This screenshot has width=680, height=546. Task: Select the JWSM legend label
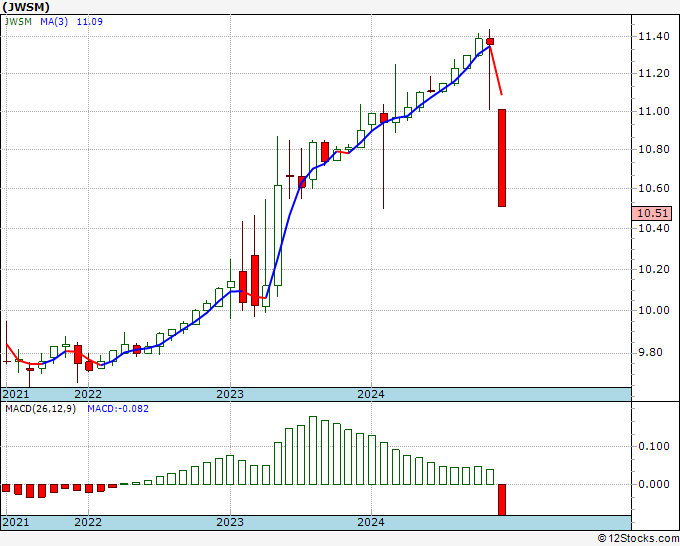tap(18, 22)
